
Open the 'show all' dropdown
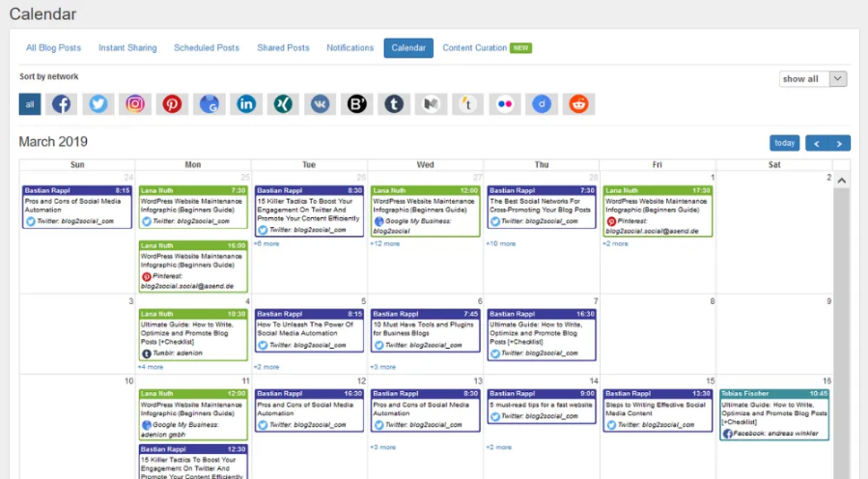tap(812, 79)
